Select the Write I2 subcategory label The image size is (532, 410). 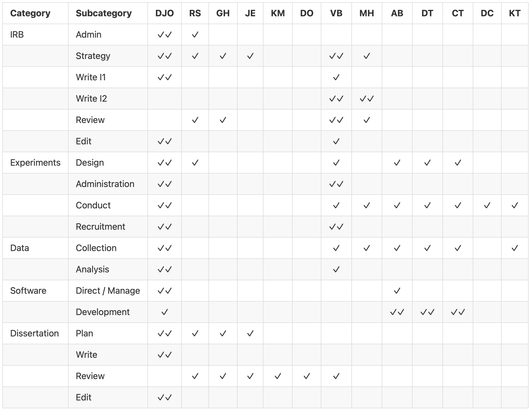[x=91, y=99]
